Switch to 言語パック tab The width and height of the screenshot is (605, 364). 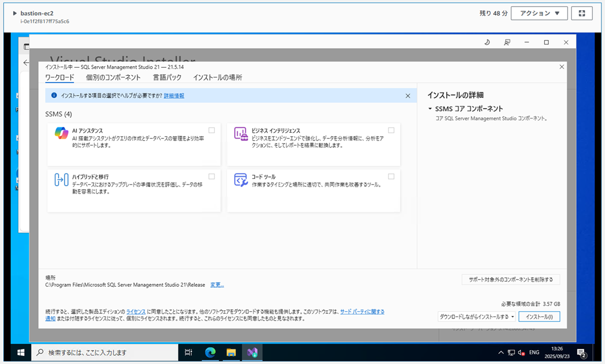coord(167,77)
